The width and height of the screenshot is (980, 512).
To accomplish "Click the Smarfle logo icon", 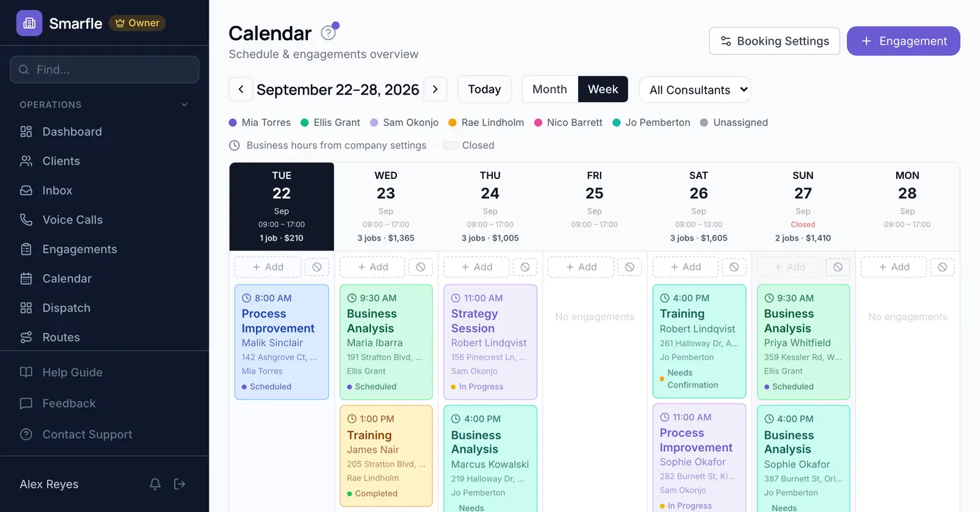I will [29, 23].
